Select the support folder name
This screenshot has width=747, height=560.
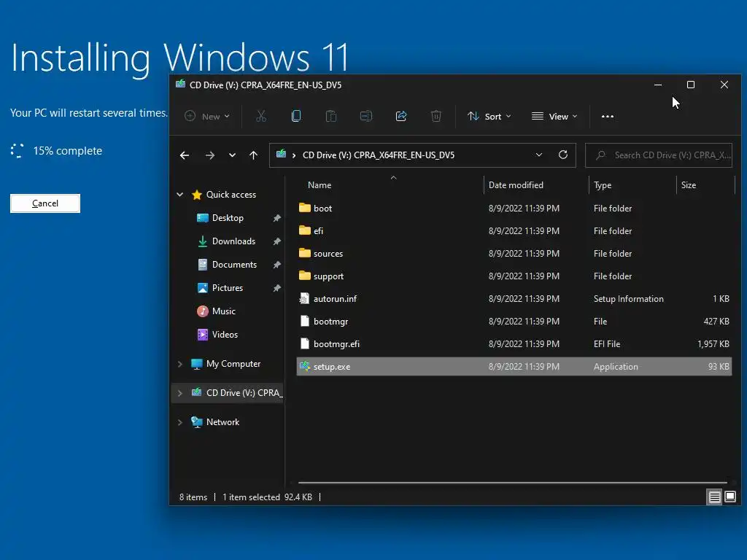[x=328, y=276]
